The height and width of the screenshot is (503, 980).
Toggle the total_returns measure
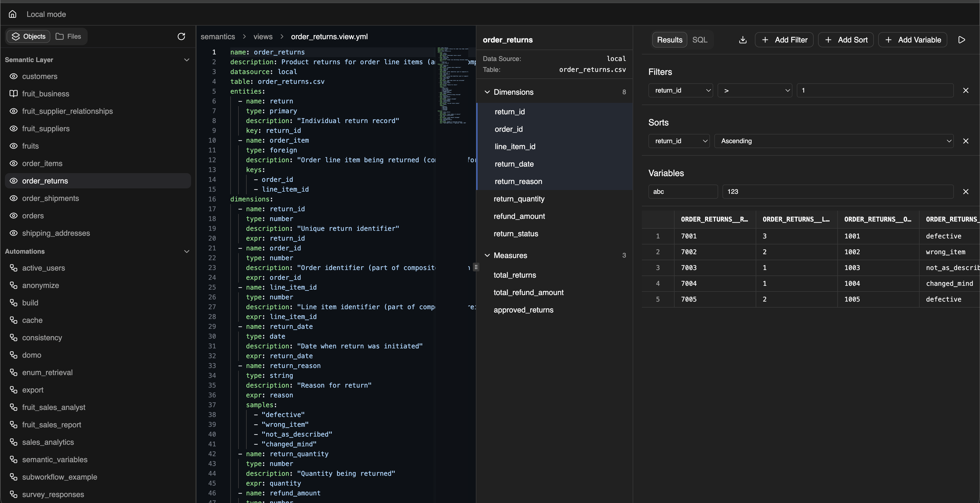point(514,275)
